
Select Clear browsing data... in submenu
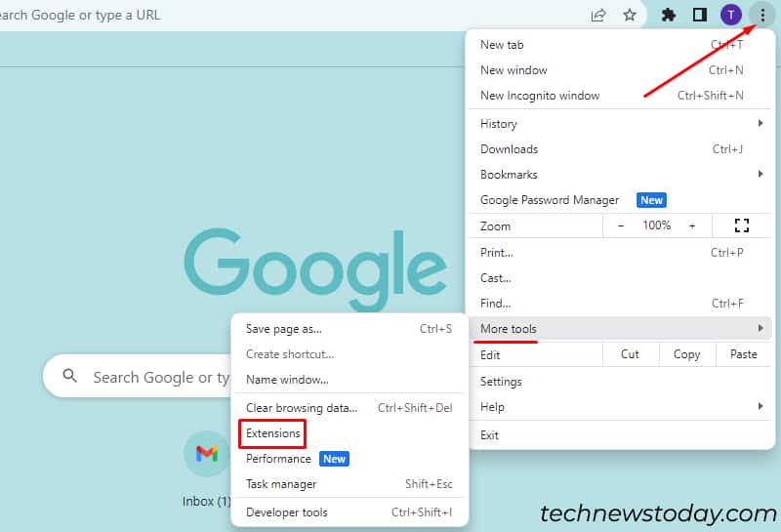tap(349, 408)
